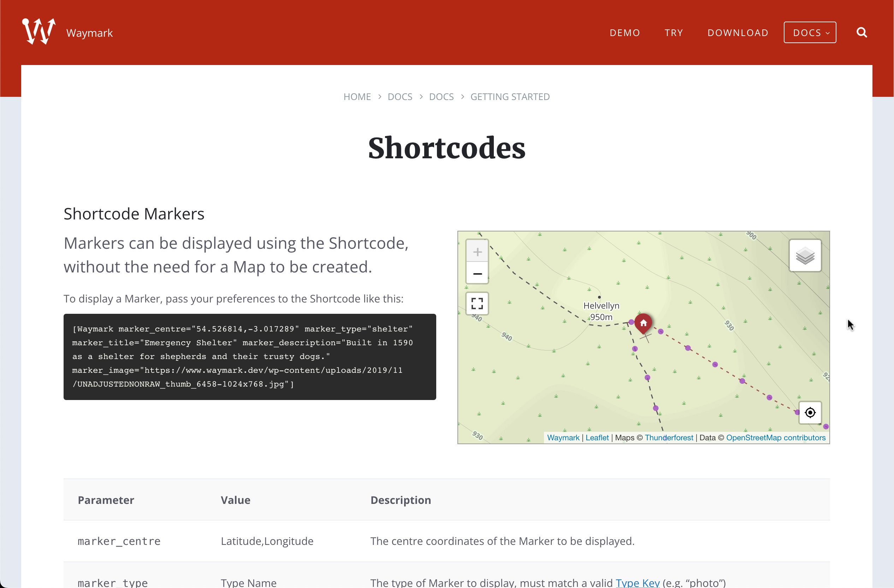The width and height of the screenshot is (894, 588).
Task: Zoom in on the map
Action: pos(477,252)
